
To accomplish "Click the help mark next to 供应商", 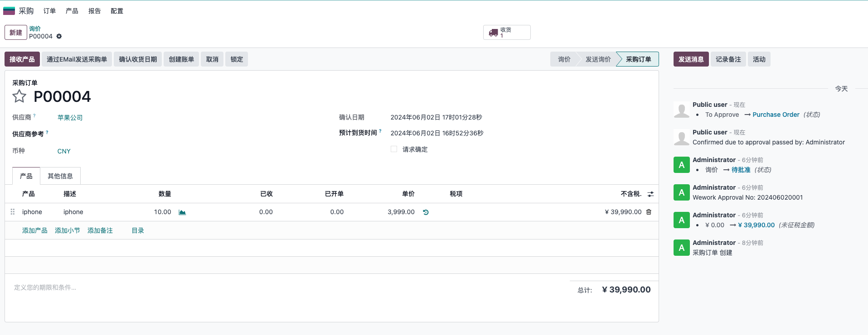I will point(34,116).
